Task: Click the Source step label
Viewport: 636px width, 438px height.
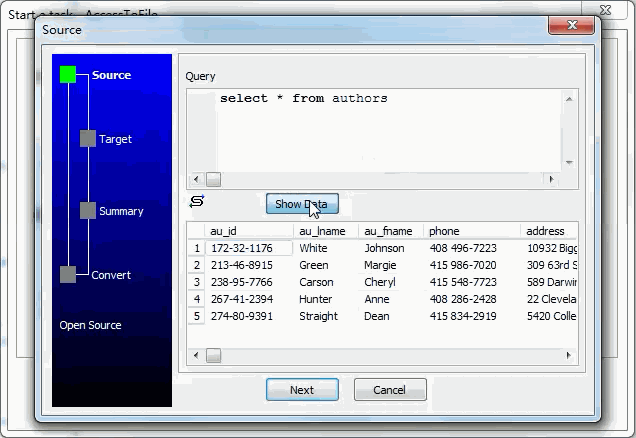Action: point(112,75)
